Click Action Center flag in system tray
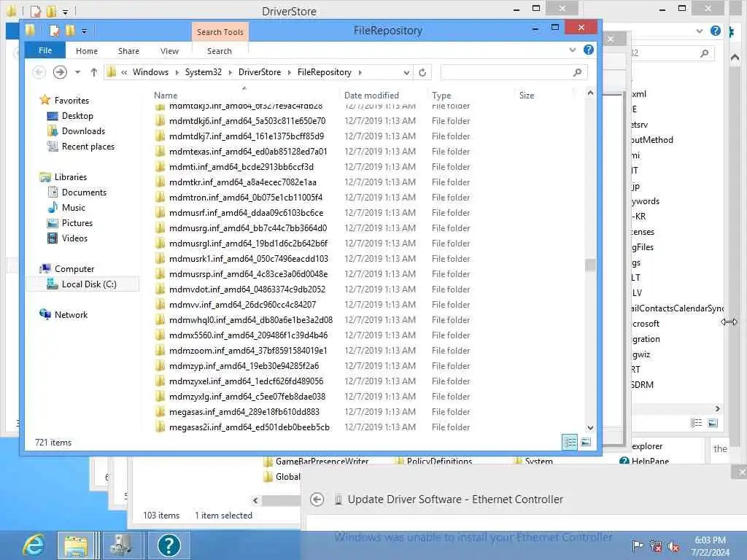The image size is (747, 560). pyautogui.click(x=638, y=545)
